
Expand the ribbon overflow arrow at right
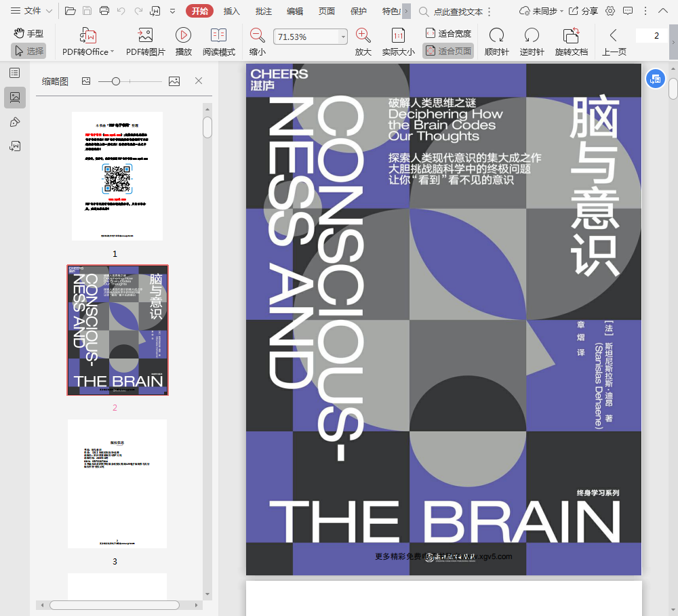[673, 42]
